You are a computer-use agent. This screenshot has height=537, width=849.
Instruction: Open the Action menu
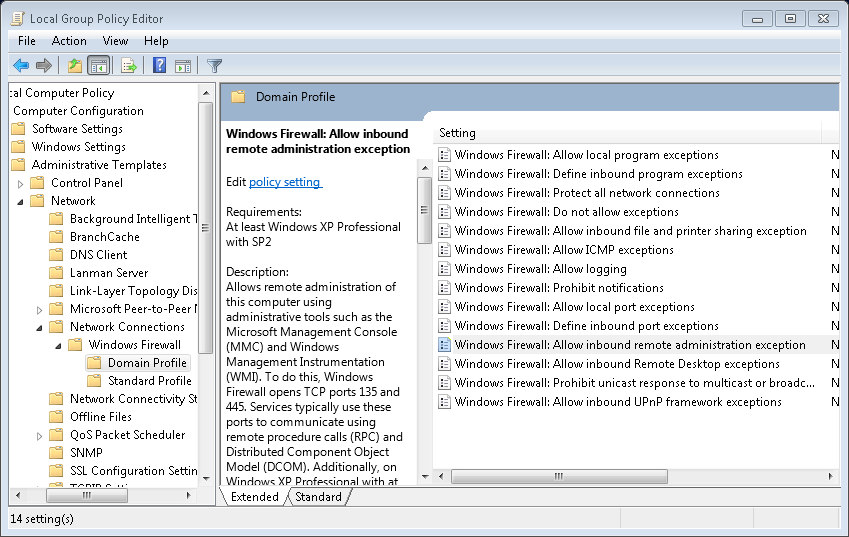[69, 41]
